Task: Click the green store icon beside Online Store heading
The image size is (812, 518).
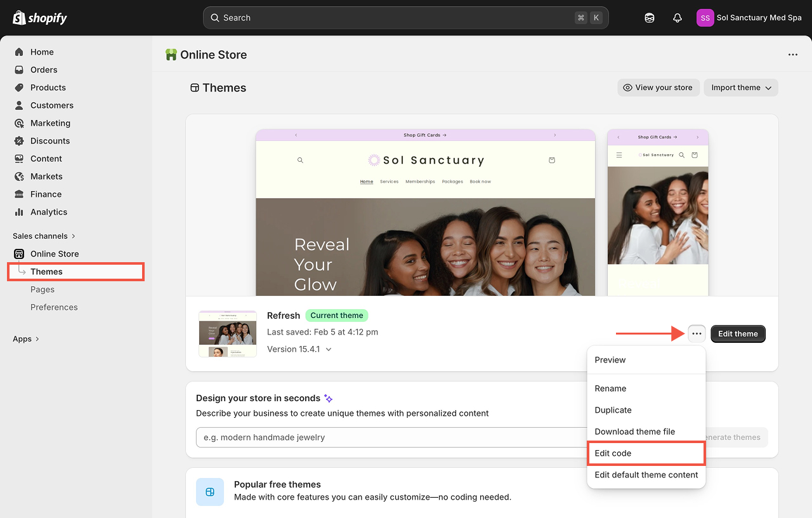Action: click(x=171, y=55)
